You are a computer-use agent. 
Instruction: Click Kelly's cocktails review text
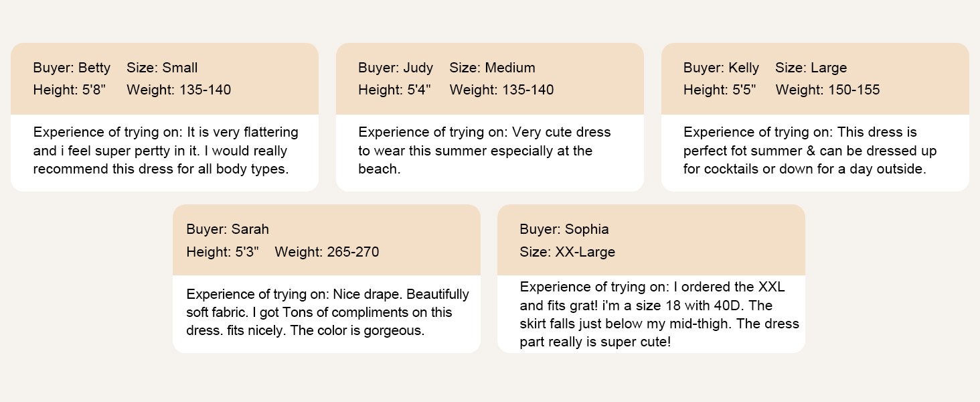pyautogui.click(x=810, y=151)
